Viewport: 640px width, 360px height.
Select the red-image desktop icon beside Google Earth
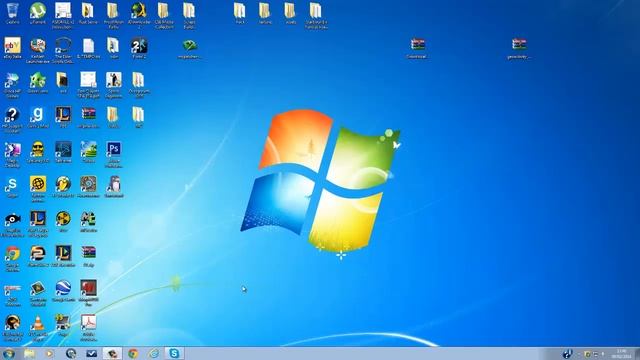88,289
